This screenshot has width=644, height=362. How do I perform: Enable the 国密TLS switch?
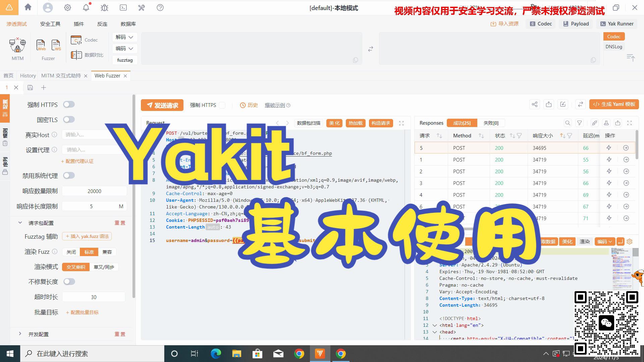tap(69, 119)
